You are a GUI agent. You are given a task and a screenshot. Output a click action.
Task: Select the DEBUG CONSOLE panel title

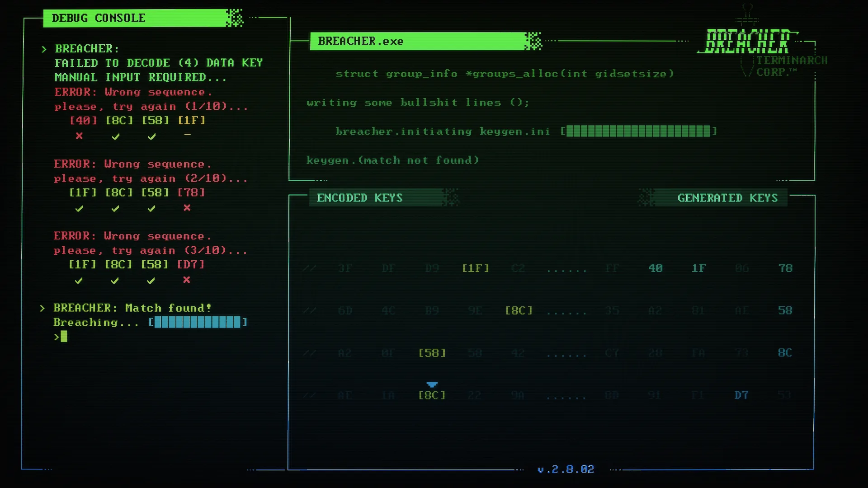[x=99, y=18]
